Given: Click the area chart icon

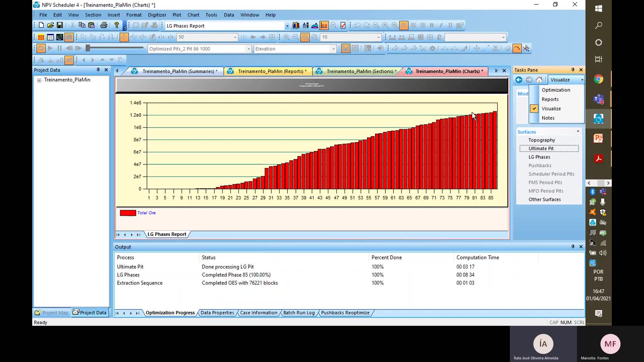Looking at the screenshot, I should [x=315, y=25].
